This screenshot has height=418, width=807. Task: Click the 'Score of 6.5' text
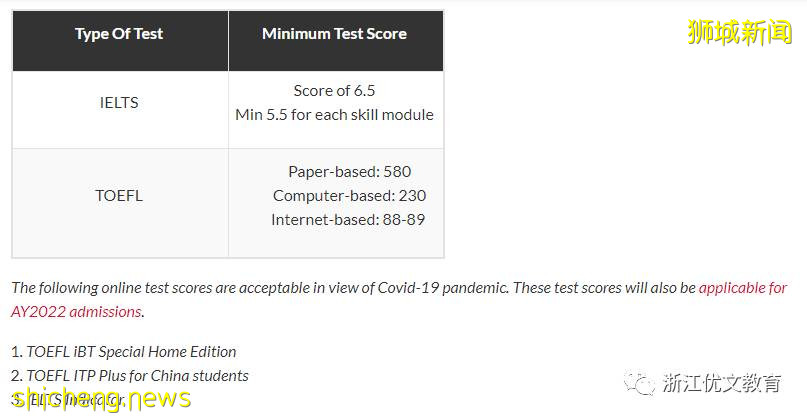(334, 91)
